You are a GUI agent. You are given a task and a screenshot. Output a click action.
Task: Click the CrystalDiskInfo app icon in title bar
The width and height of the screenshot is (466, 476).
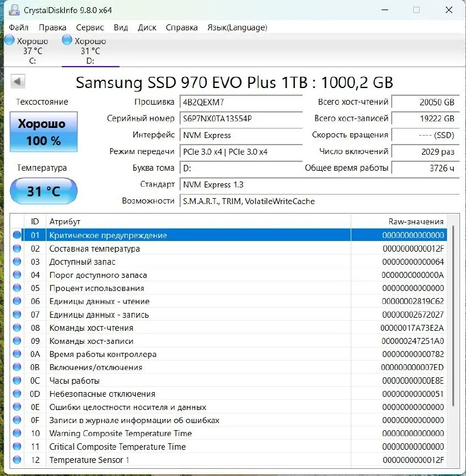[x=14, y=10]
